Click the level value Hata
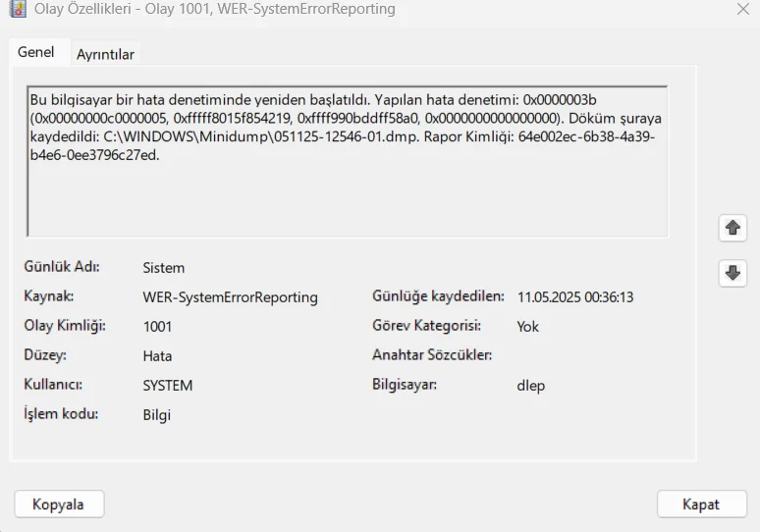 157,356
